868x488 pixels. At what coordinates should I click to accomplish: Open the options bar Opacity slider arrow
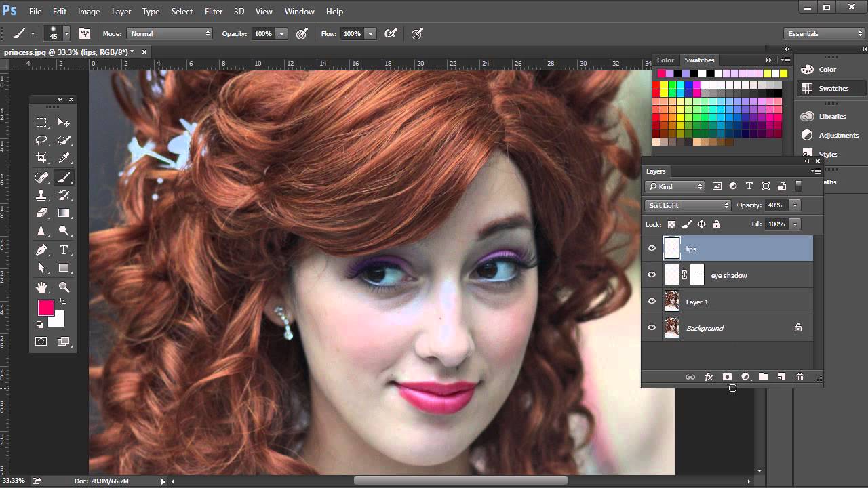tap(281, 33)
